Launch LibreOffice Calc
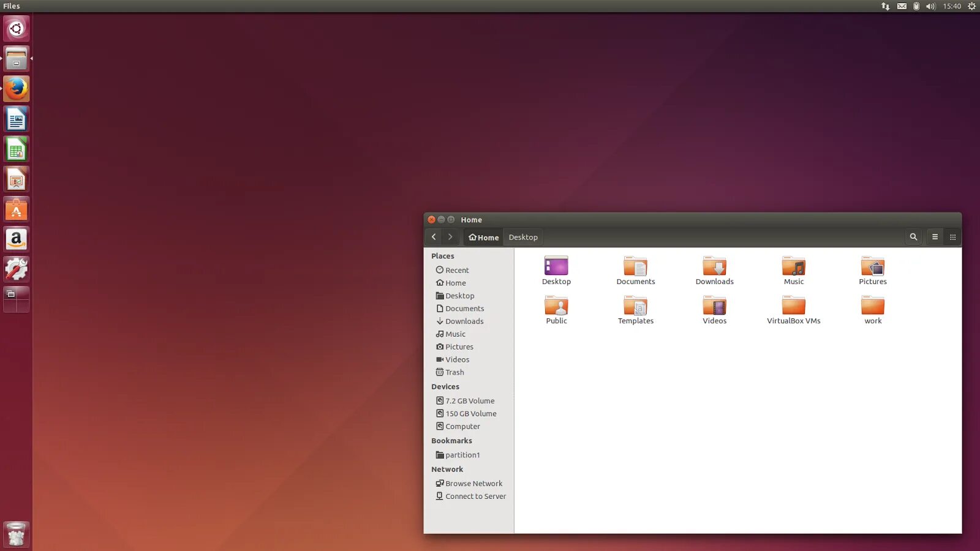The height and width of the screenshot is (551, 980). [x=17, y=149]
